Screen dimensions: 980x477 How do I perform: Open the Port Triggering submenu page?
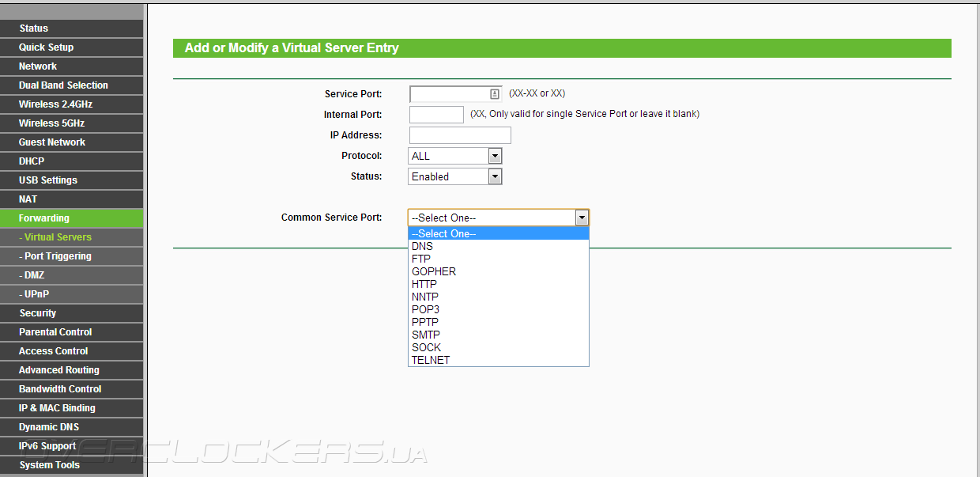tap(72, 256)
